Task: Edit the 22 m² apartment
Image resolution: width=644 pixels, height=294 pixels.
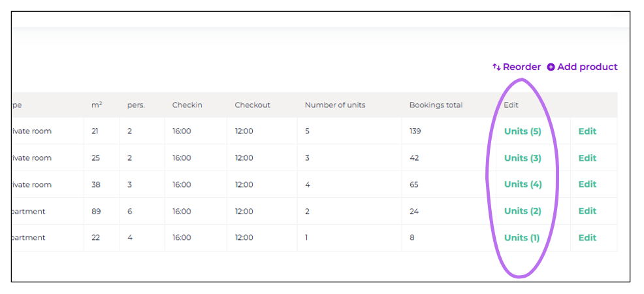Action: 587,238
